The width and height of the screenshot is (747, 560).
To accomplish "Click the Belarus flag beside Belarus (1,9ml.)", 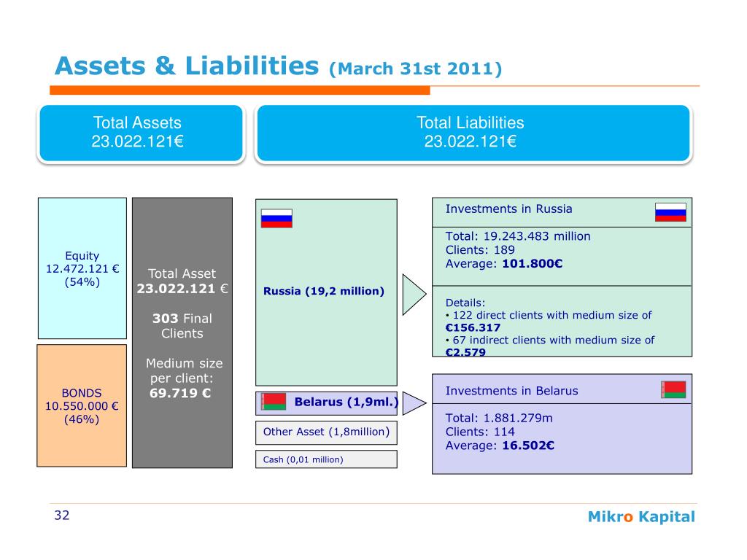I will (274, 402).
